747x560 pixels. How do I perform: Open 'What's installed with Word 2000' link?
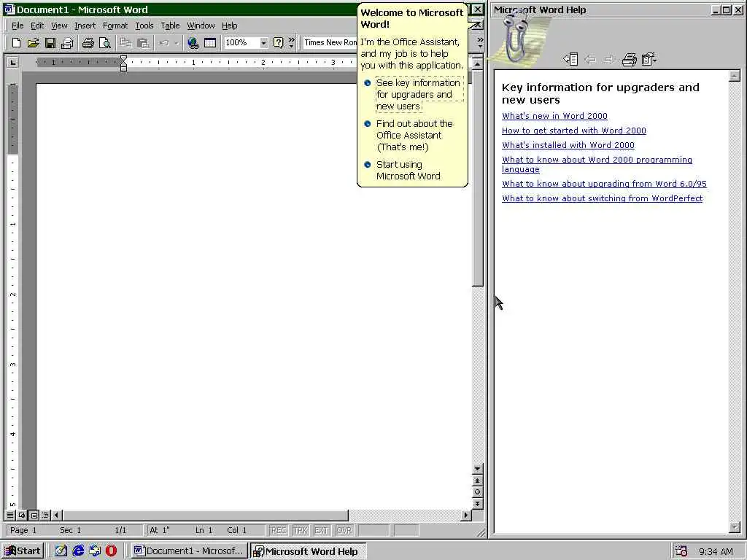(x=568, y=145)
